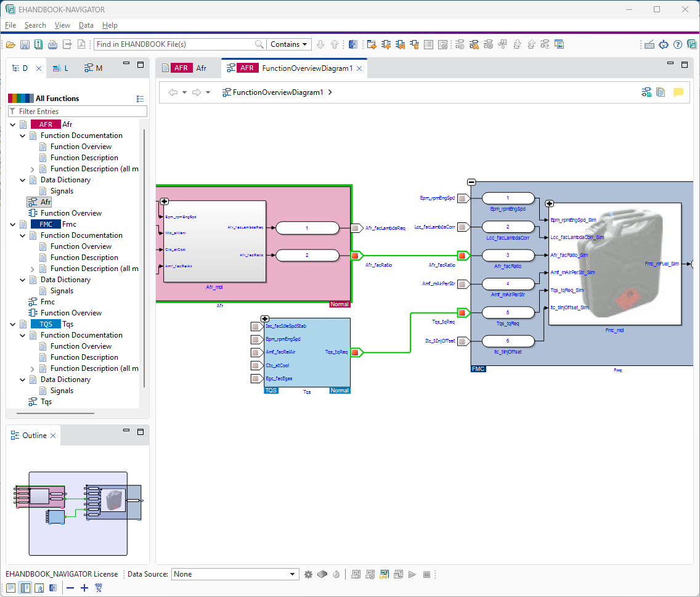The width and height of the screenshot is (700, 597).
Task: Click the keyboard shortcuts icon
Action: pos(649,44)
